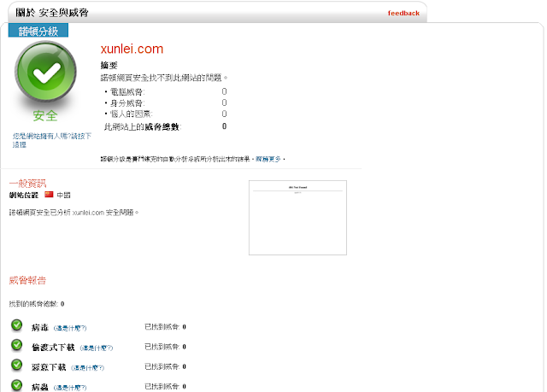Open 這是什麼 link next to 病毒
547x392 pixels.
pyautogui.click(x=70, y=328)
